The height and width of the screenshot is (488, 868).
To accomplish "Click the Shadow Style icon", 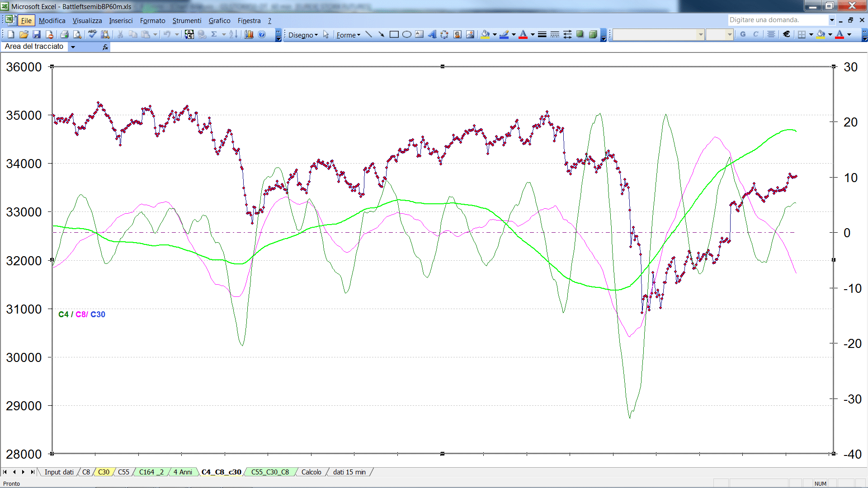I will point(580,34).
